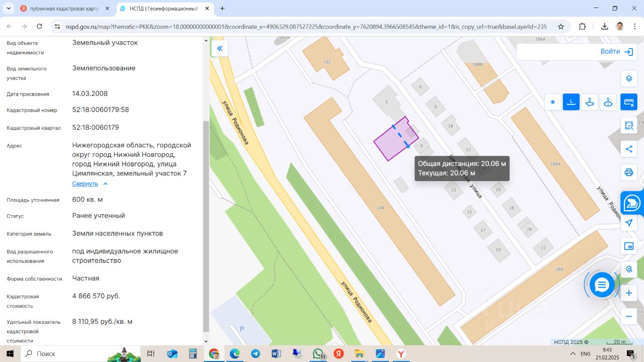This screenshot has height=362, width=644.
Task: Activate search by map area tool
Action: click(628, 126)
